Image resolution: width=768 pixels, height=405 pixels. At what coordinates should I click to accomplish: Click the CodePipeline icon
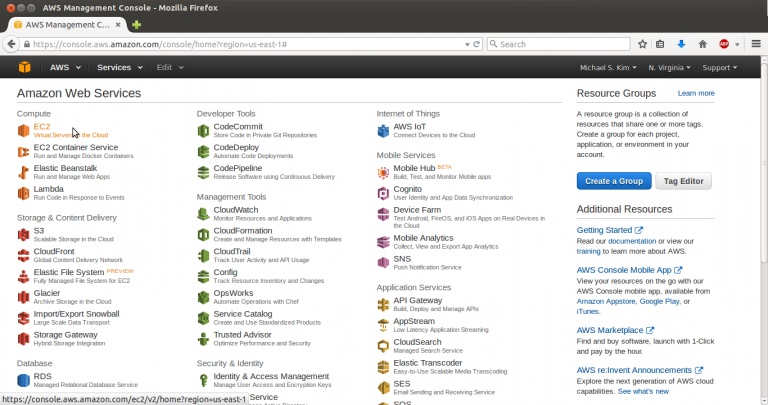(x=203, y=172)
